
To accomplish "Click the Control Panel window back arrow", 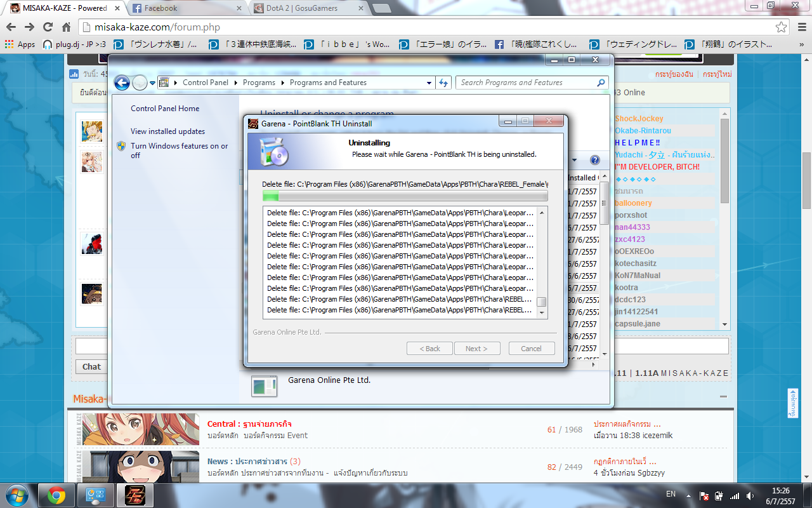I will [122, 83].
